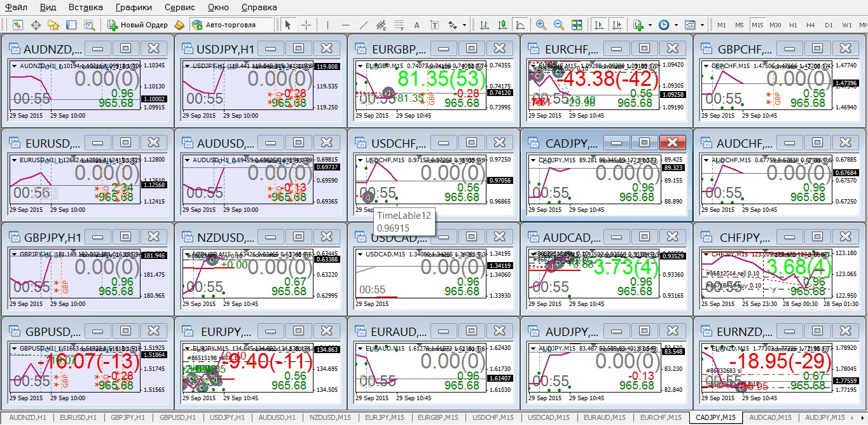Switch chart to Candlesticks mode
Image resolution: width=868 pixels, height=425 pixels.
click(502, 25)
